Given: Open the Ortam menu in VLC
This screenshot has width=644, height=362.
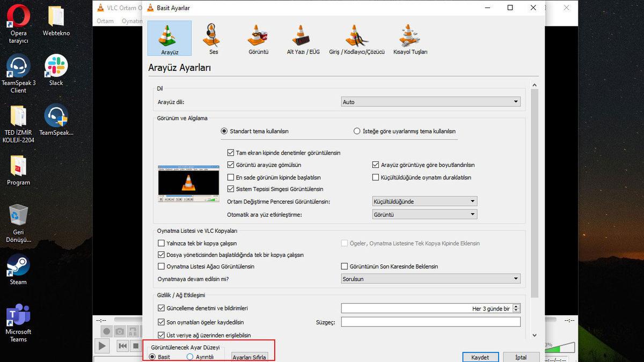Looking at the screenshot, I should (x=105, y=20).
